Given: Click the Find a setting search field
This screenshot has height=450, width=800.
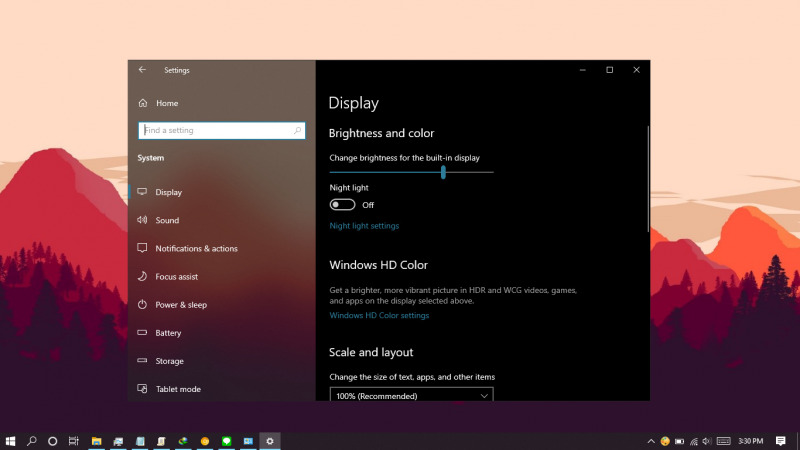Looking at the screenshot, I should 215,130.
